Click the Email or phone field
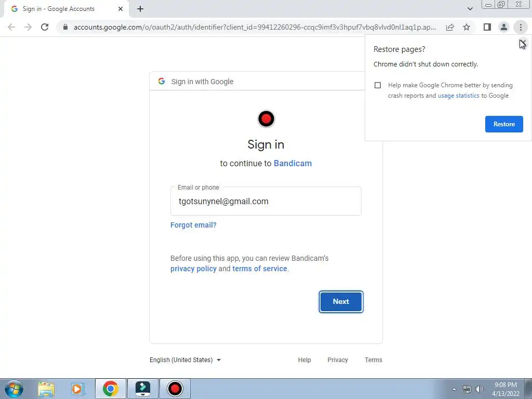Image resolution: width=532 pixels, height=399 pixels. tap(265, 201)
